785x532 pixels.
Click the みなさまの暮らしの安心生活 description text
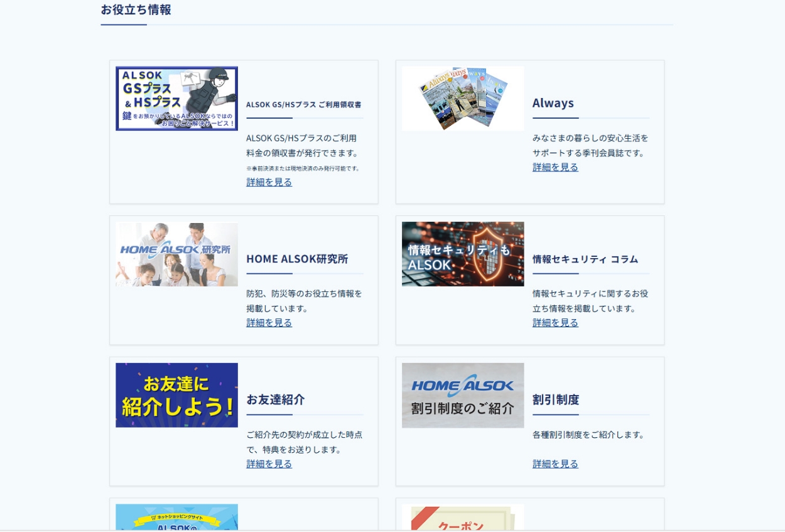[590, 145]
